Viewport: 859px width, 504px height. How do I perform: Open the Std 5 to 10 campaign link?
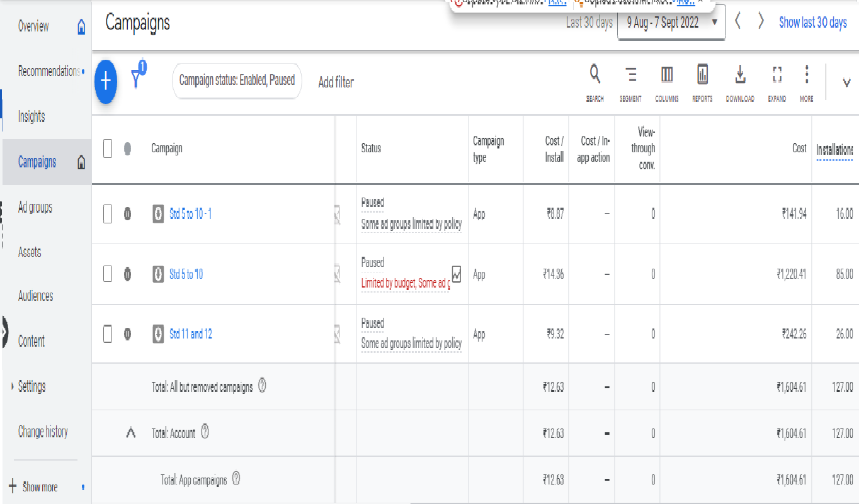pyautogui.click(x=186, y=274)
